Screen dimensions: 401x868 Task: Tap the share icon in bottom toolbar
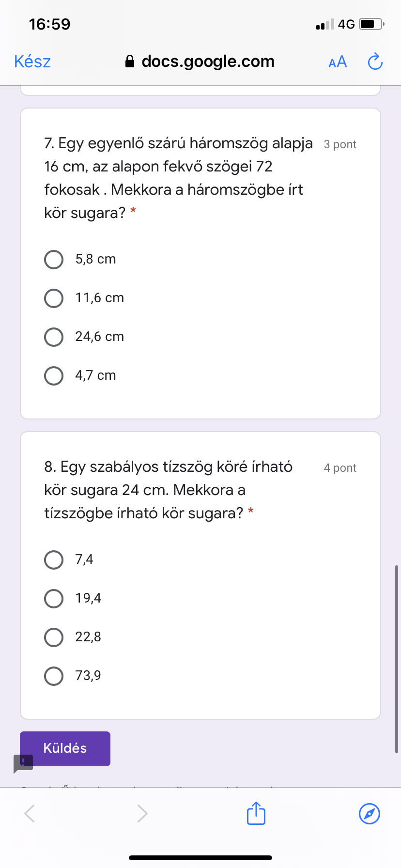[256, 813]
